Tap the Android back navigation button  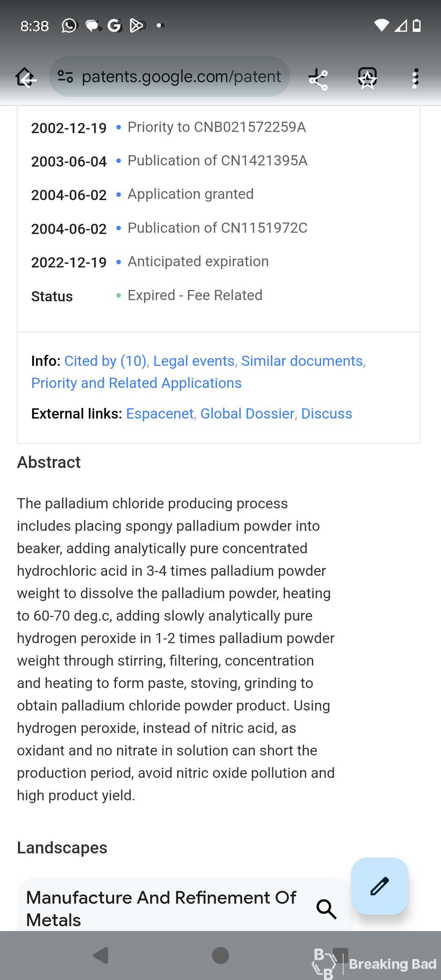click(x=100, y=955)
